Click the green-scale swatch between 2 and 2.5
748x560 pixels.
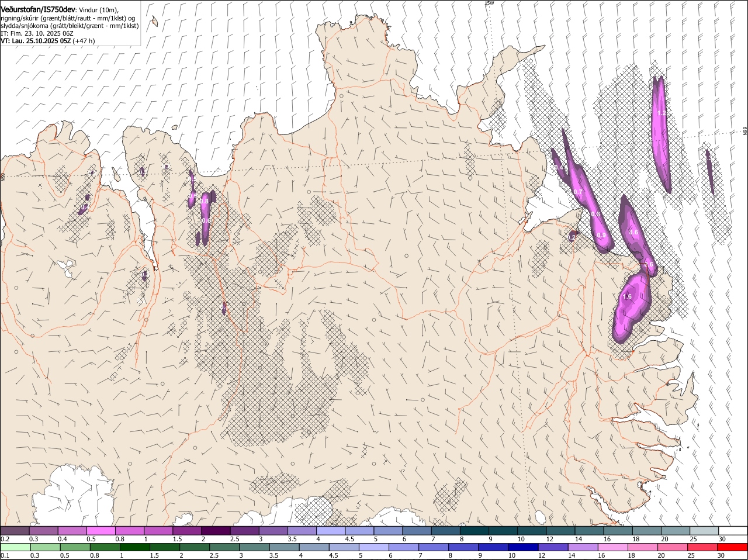point(195,547)
